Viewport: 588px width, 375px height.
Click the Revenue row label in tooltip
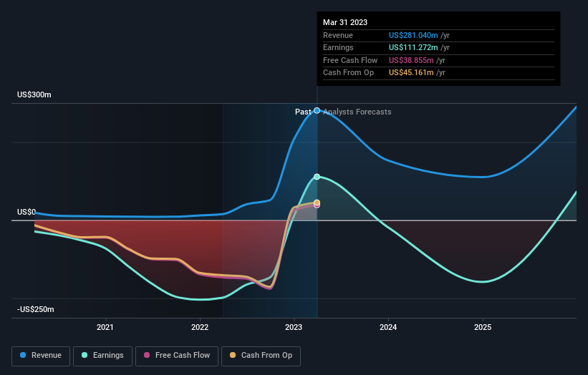338,35
